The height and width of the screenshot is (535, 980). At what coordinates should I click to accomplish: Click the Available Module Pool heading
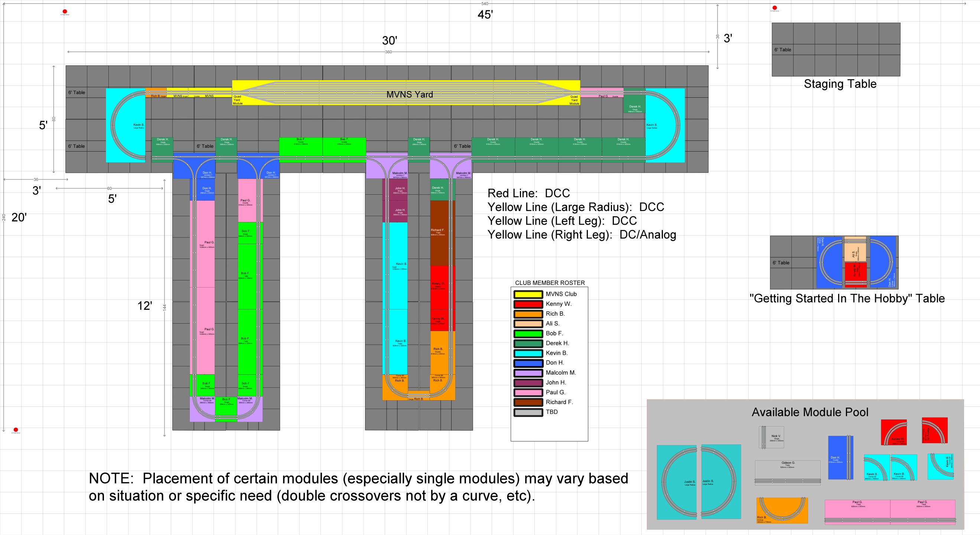click(810, 412)
